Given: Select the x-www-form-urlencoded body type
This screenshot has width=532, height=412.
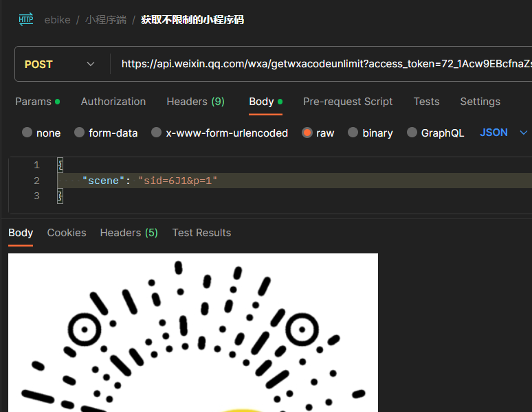Looking at the screenshot, I should point(219,133).
